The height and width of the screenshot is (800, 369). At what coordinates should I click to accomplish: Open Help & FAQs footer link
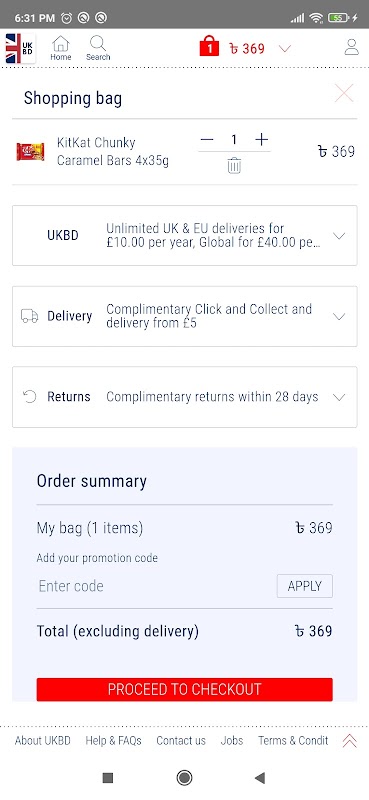(x=113, y=740)
